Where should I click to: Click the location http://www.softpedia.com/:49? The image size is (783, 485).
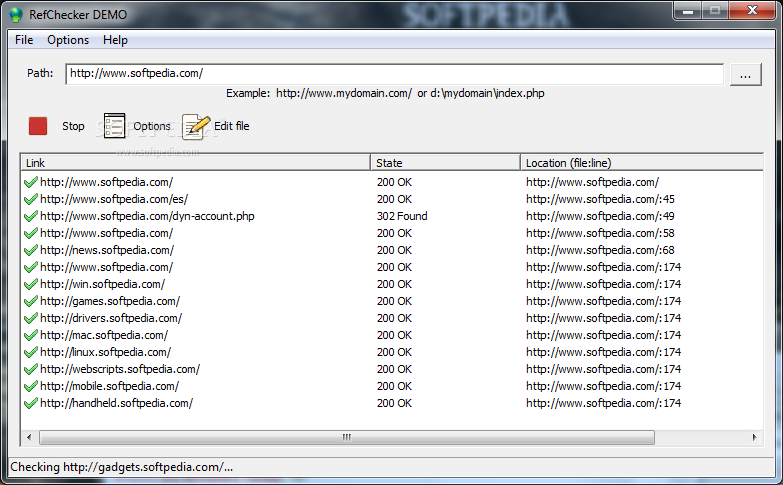[600, 216]
